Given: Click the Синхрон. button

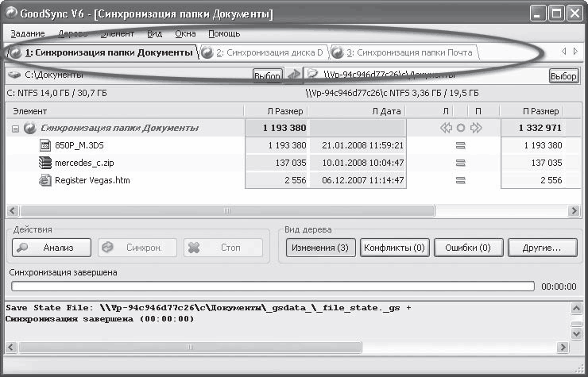Looking at the screenshot, I should coord(137,248).
